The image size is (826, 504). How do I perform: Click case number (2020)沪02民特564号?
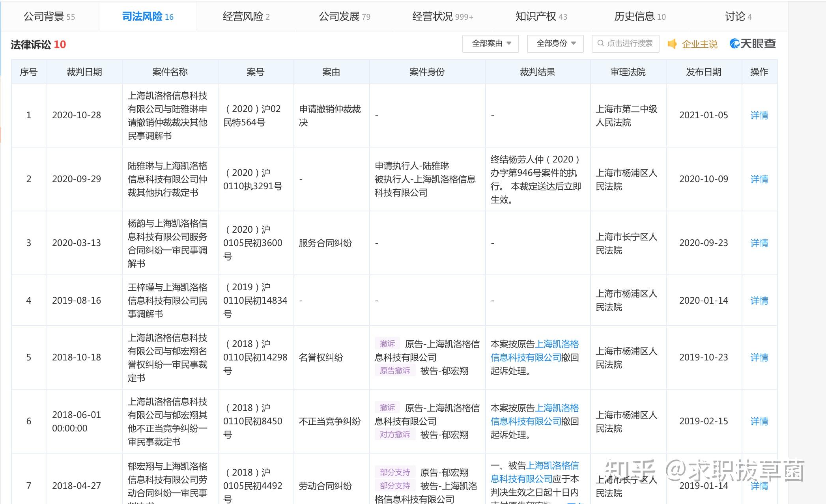click(252, 115)
